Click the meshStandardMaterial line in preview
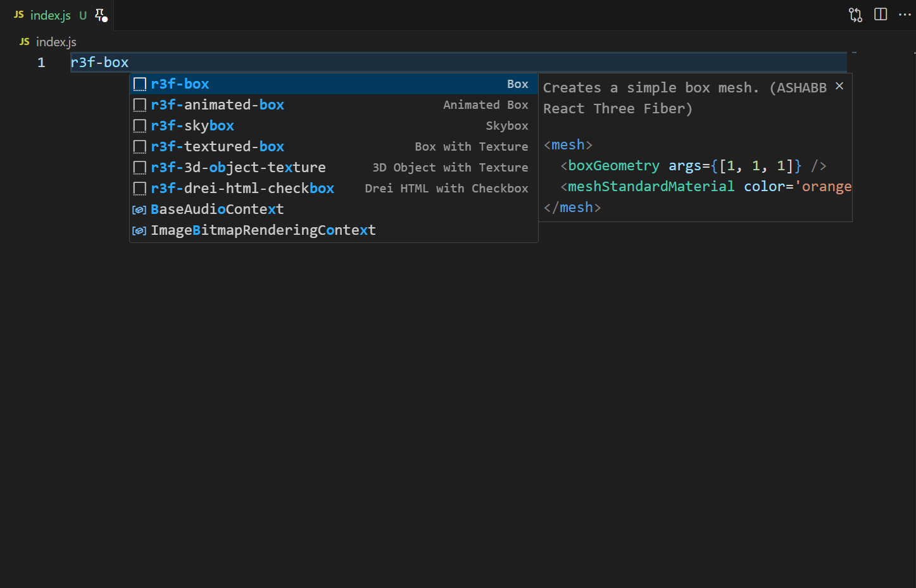This screenshot has height=588, width=916. [706, 187]
